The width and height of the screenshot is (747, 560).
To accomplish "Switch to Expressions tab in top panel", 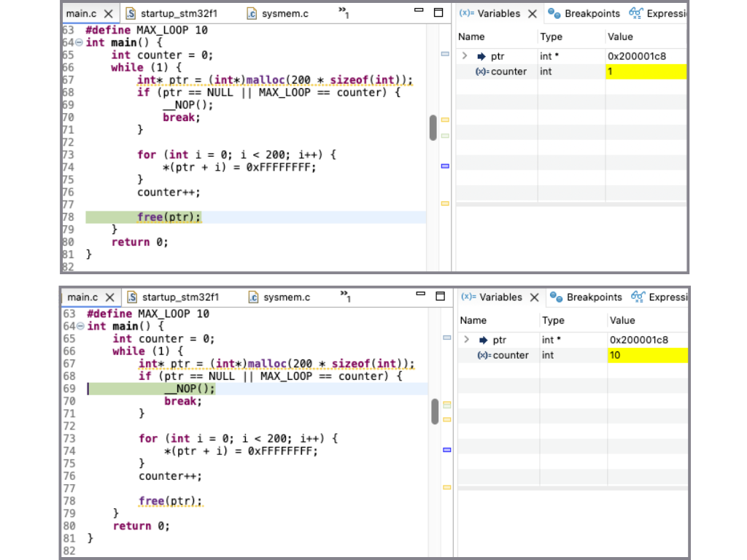I will coord(658,13).
